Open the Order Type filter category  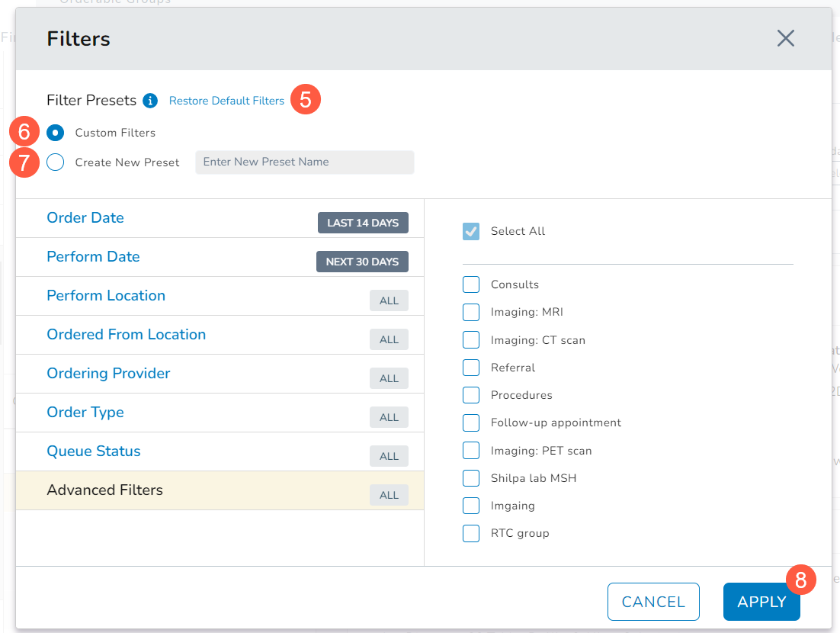point(85,413)
